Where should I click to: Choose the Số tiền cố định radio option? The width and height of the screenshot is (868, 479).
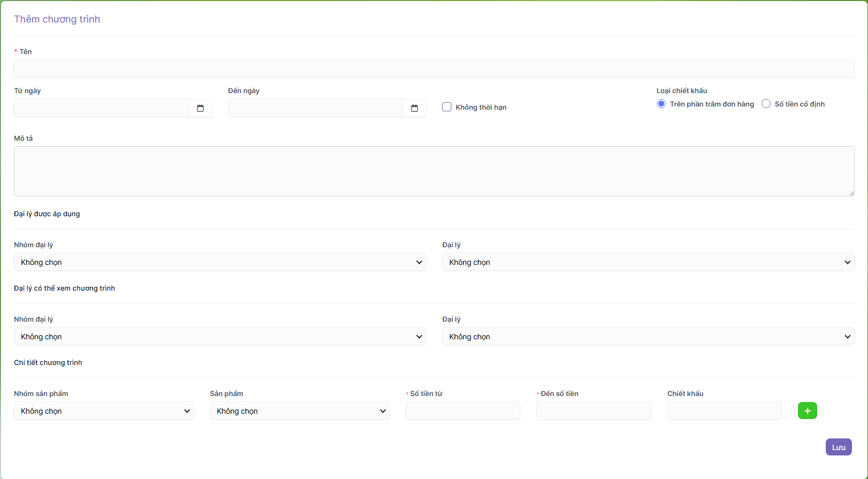(x=766, y=104)
